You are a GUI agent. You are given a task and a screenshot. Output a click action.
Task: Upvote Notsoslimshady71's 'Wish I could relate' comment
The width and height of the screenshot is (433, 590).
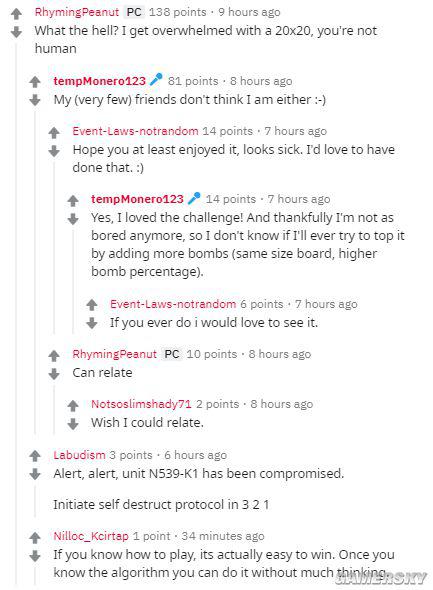(73, 405)
